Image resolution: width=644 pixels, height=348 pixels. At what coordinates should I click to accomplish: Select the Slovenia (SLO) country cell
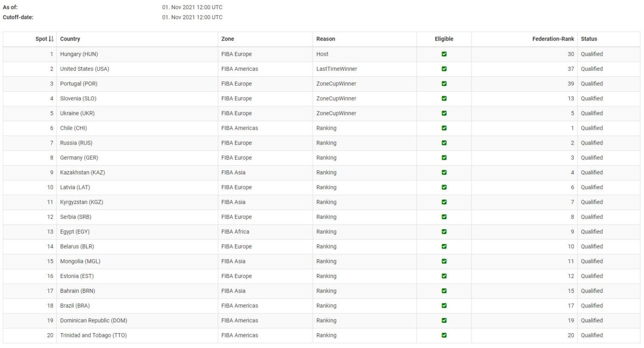pos(78,99)
